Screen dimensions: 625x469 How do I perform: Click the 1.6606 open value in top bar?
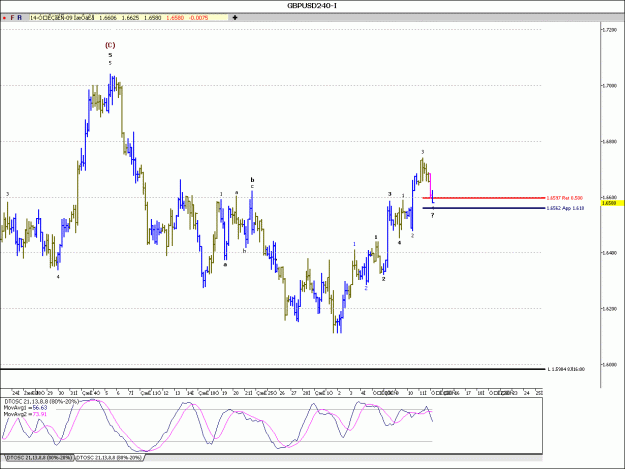(108, 18)
